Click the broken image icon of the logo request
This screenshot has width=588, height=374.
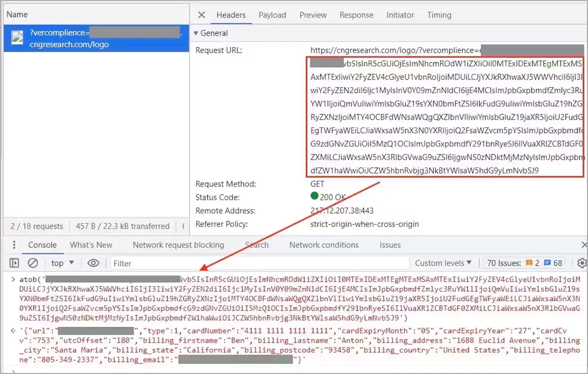point(18,39)
